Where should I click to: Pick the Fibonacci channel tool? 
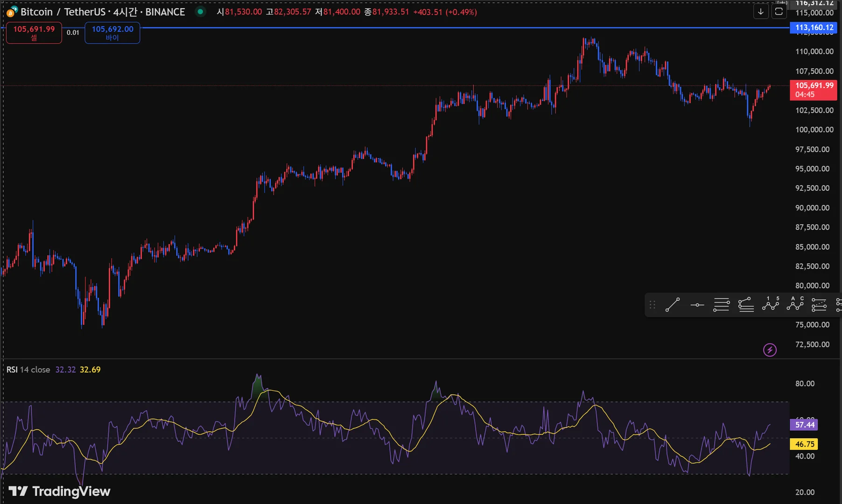[x=819, y=305]
